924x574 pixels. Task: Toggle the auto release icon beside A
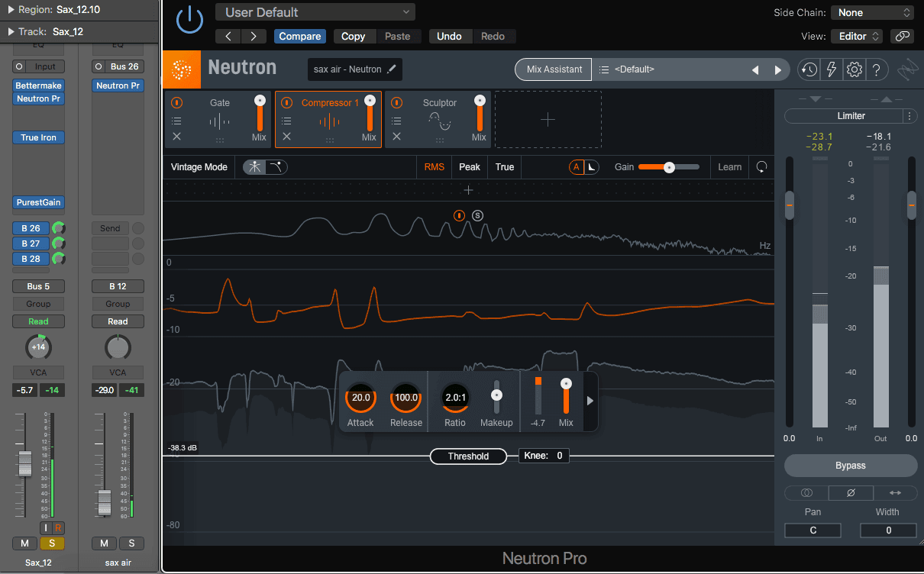[x=592, y=167]
